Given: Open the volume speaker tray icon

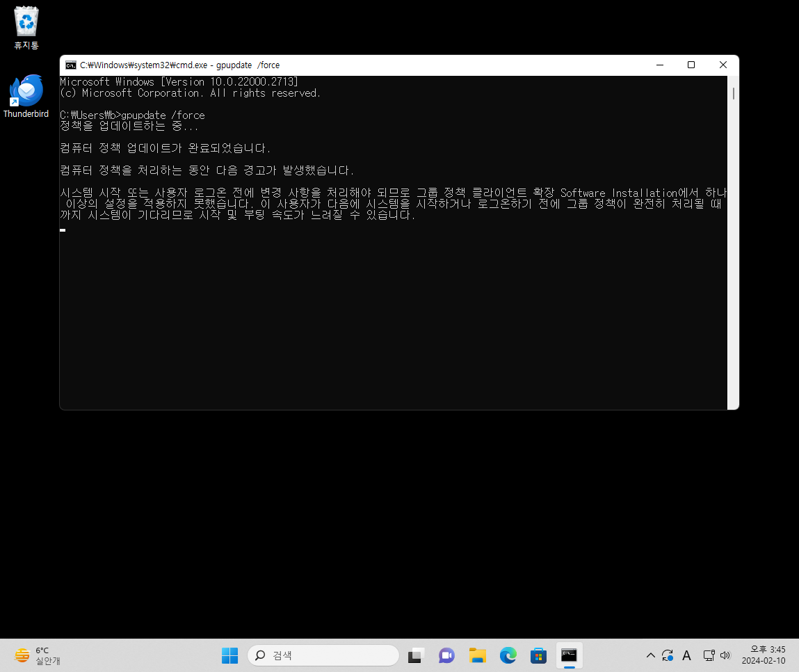Looking at the screenshot, I should 725,656.
